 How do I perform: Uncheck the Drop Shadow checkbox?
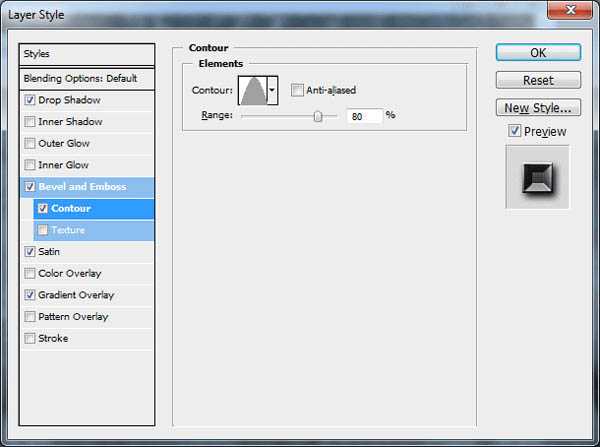pos(30,100)
